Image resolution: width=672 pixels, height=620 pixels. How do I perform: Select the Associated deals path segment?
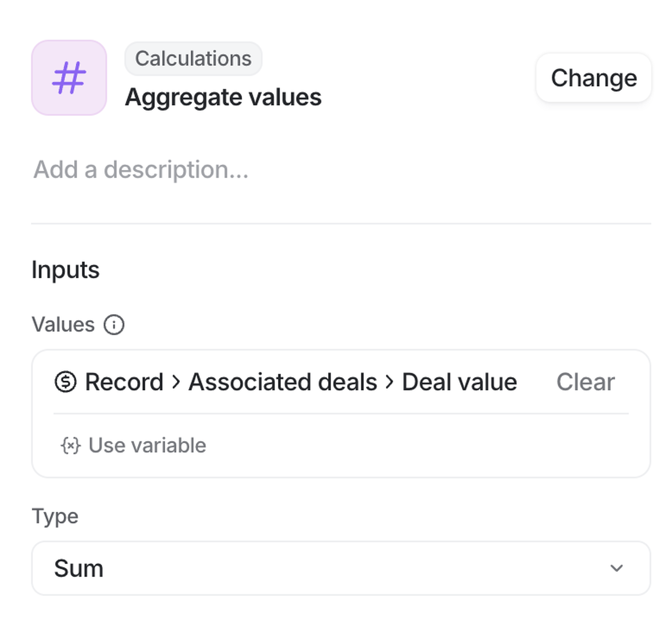[x=283, y=382]
